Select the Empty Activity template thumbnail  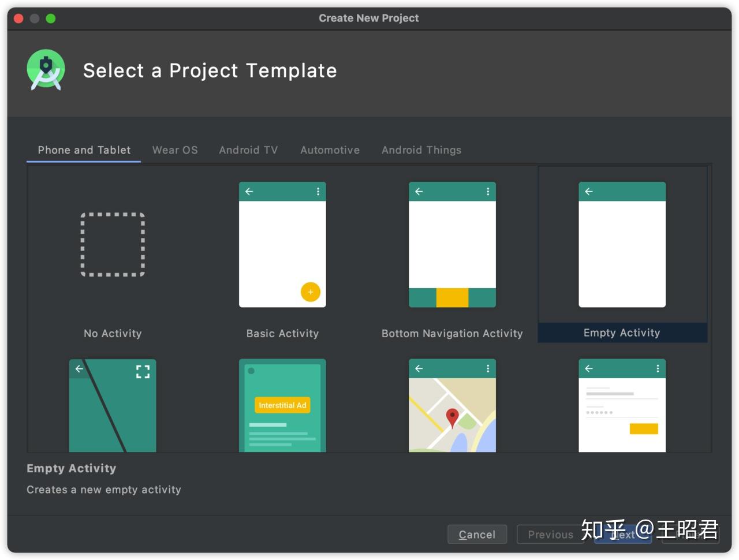coord(622,245)
